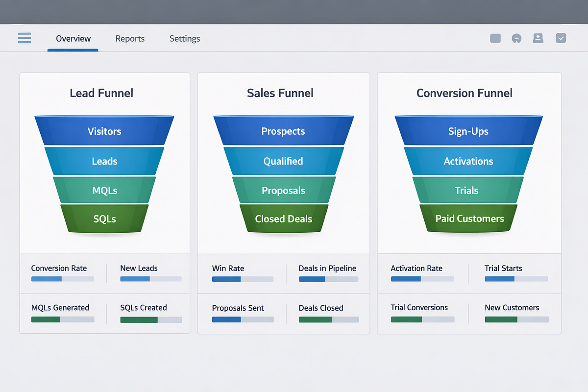Click the Sales Funnel card title
Screen dimensions: 588x392
tap(280, 93)
